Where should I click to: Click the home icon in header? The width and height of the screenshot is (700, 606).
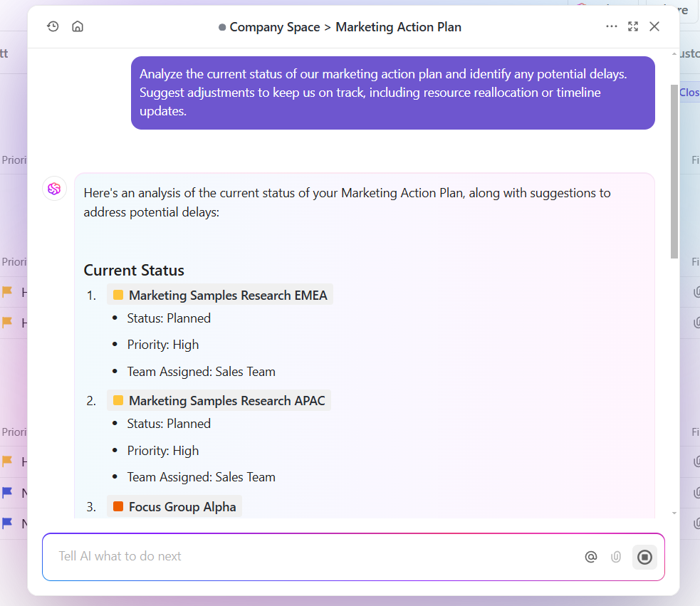pyautogui.click(x=78, y=26)
